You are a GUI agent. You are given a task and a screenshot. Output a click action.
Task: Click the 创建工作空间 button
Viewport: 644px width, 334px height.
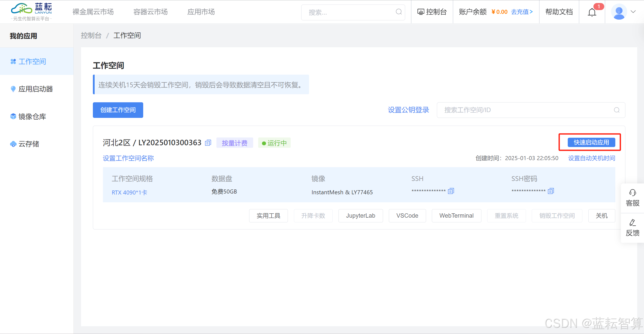[118, 110]
